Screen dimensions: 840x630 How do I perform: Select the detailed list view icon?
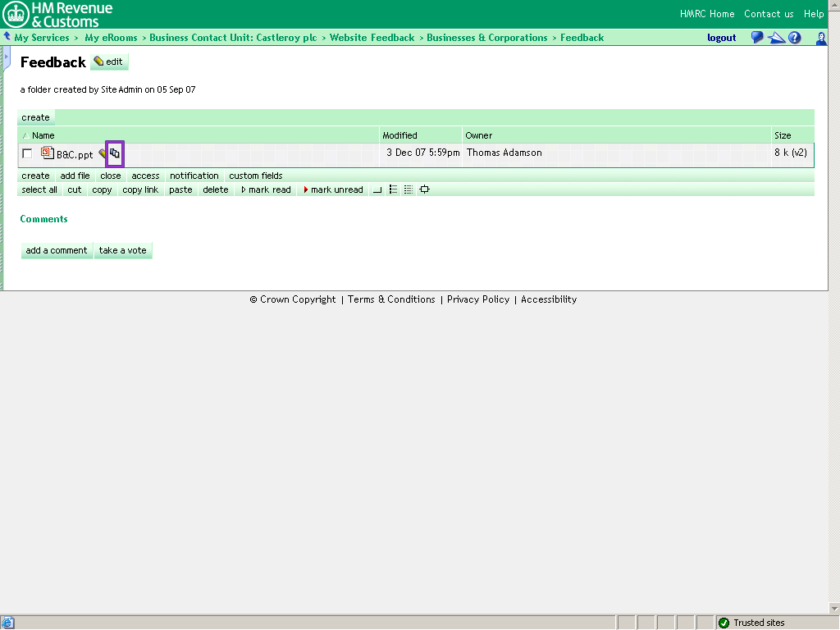[409, 189]
